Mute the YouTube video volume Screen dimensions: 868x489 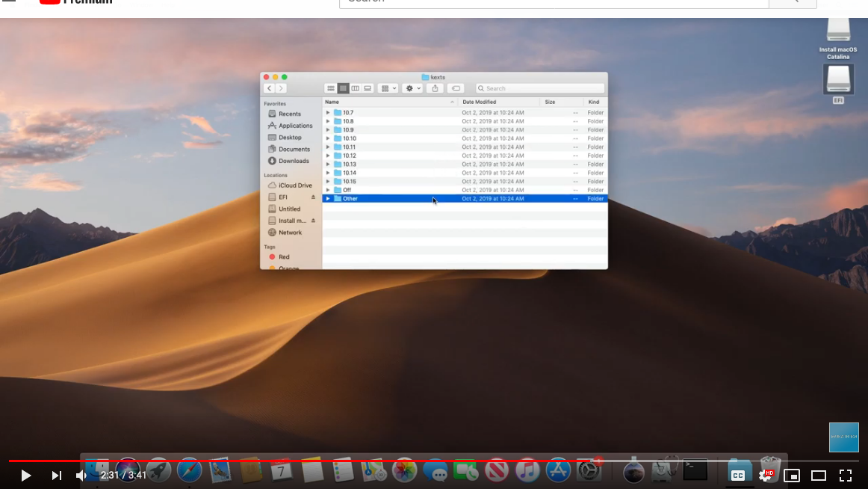81,475
